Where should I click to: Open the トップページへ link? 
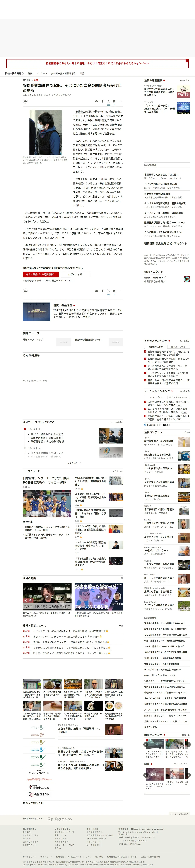[117, 471]
